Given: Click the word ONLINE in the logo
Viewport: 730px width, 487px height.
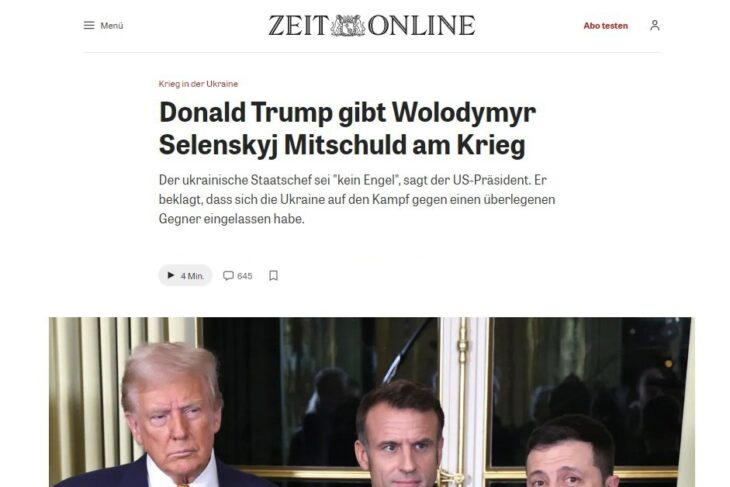Looking at the screenshot, I should 421,26.
